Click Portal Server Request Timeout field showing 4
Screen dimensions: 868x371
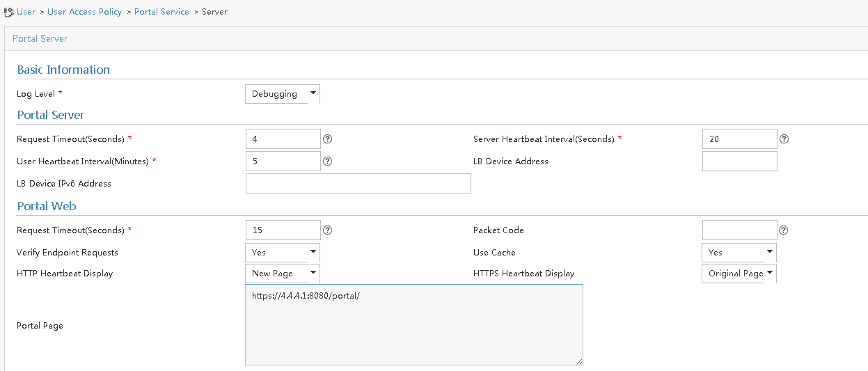[x=283, y=139]
